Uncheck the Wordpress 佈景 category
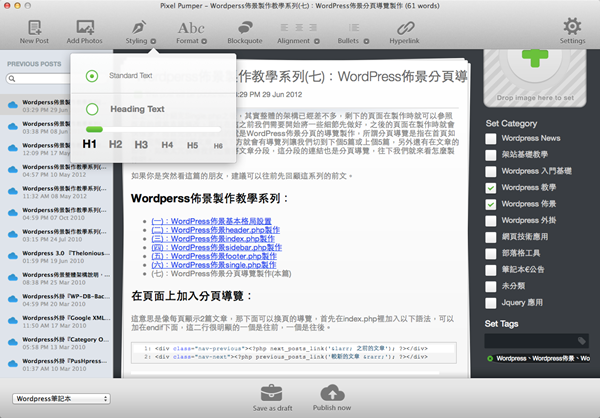This screenshot has width=600, height=418. tap(491, 204)
